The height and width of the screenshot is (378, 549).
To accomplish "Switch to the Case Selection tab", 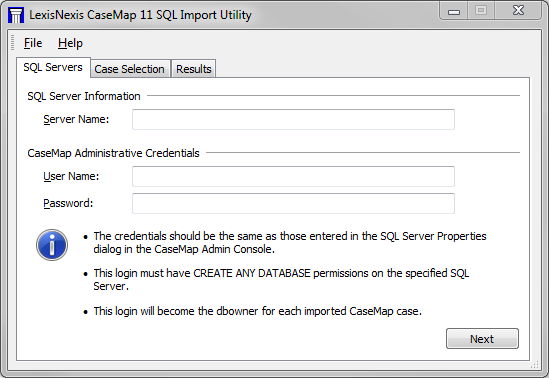I will (130, 69).
